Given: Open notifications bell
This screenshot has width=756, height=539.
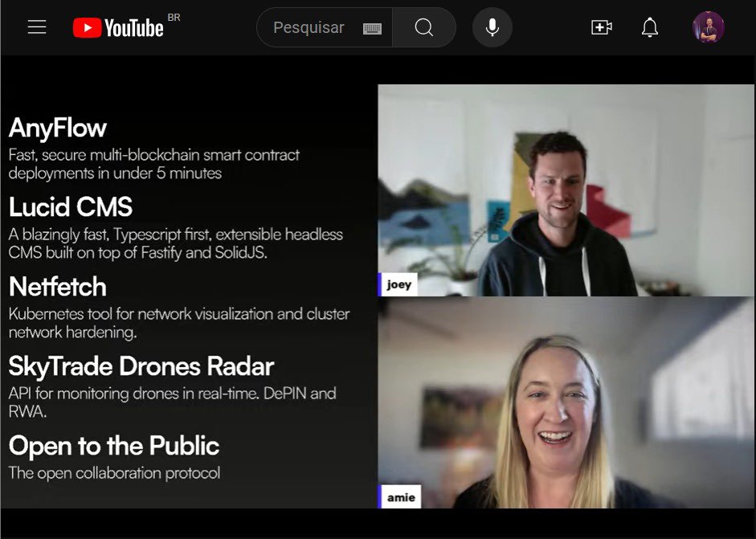Looking at the screenshot, I should coord(650,27).
